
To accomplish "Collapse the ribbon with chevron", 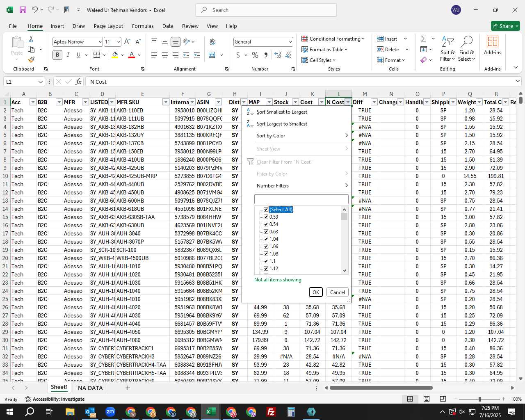I will 516,68.
